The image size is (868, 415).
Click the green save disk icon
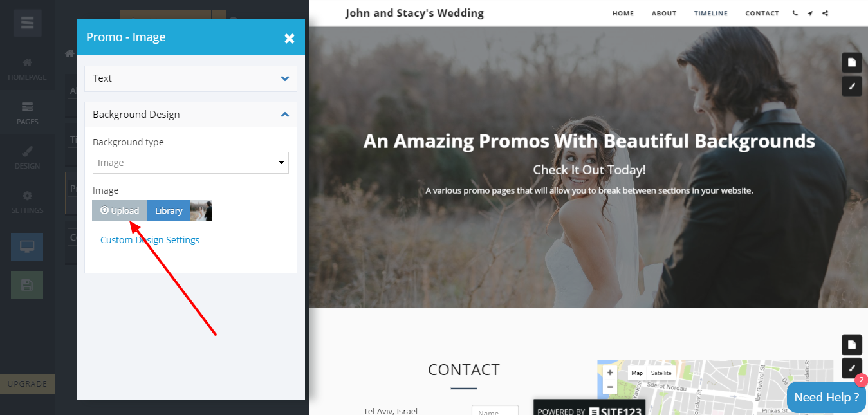coord(27,284)
